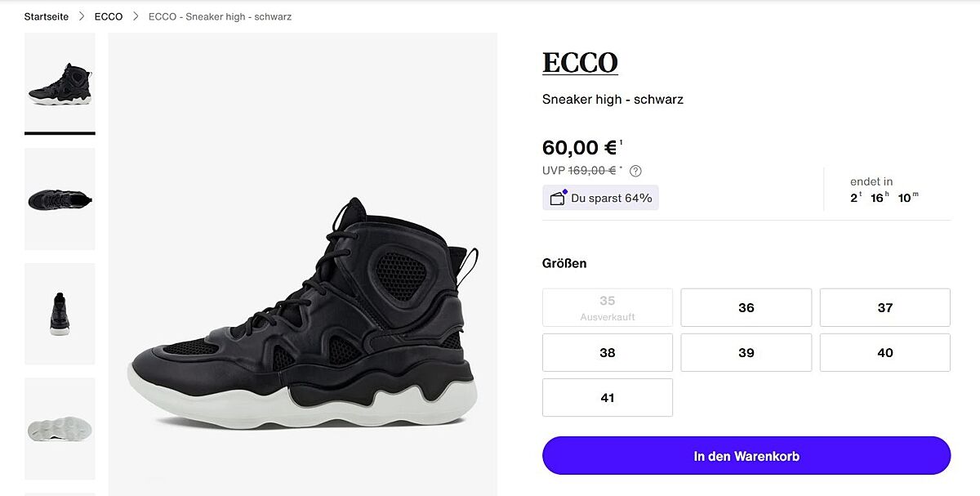The height and width of the screenshot is (496, 980).
Task: Click the main sneaker product image
Action: 302,319
